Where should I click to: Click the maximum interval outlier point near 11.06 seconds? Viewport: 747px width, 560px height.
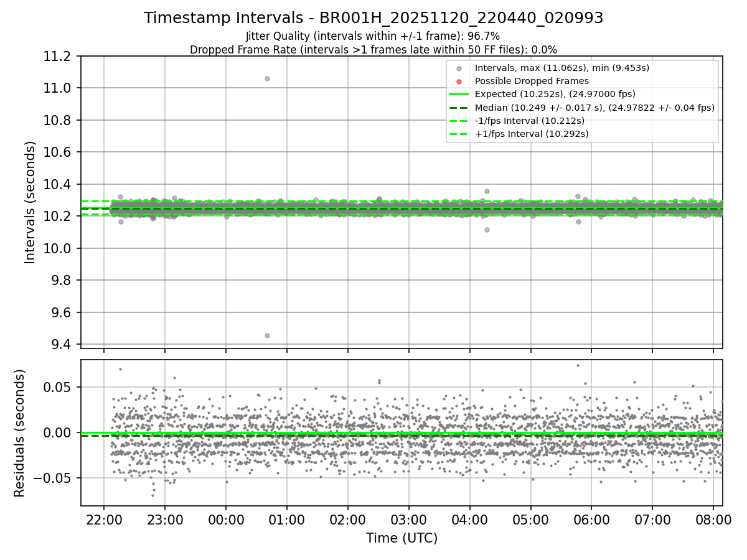[267, 78]
